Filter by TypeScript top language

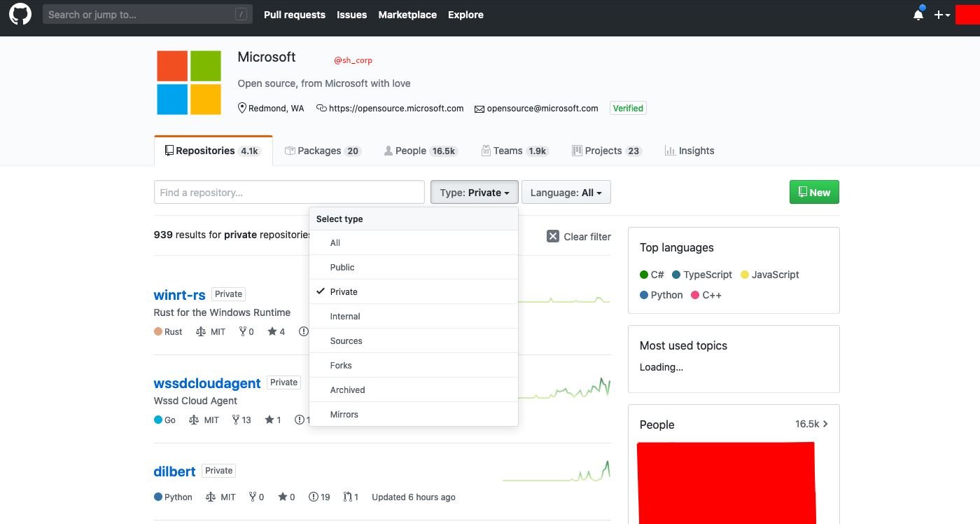(x=702, y=275)
